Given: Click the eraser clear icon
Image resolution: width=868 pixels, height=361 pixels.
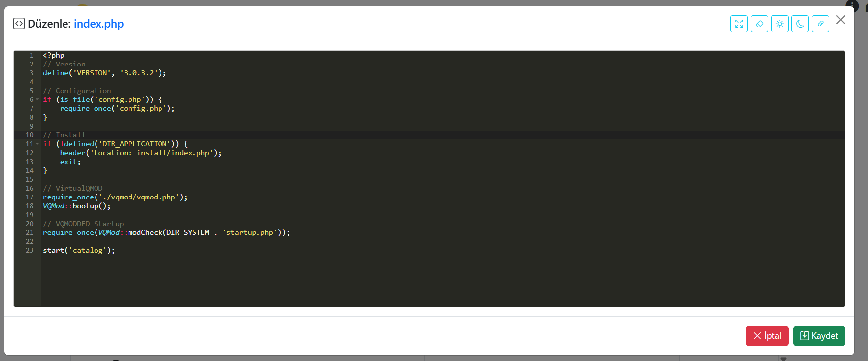Looking at the screenshot, I should 759,24.
